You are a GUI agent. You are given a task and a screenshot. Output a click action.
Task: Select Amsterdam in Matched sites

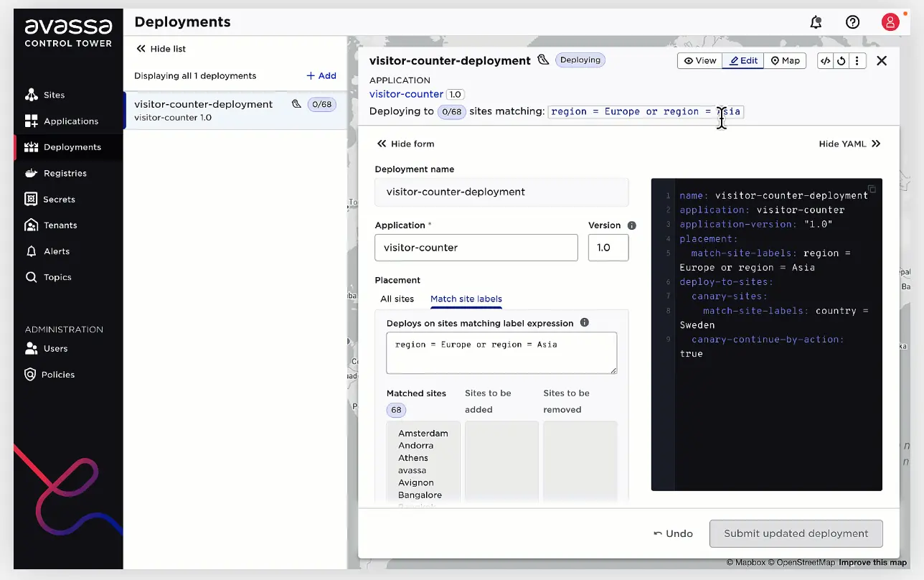[423, 434]
